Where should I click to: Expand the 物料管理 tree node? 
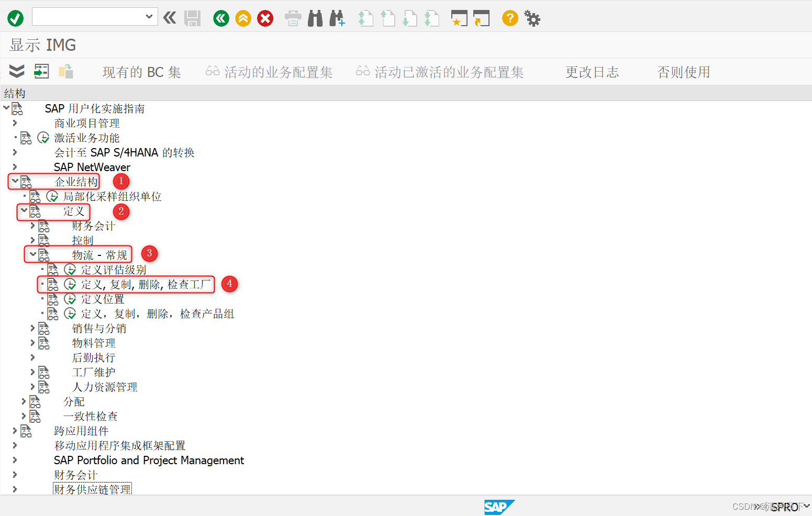coord(32,342)
